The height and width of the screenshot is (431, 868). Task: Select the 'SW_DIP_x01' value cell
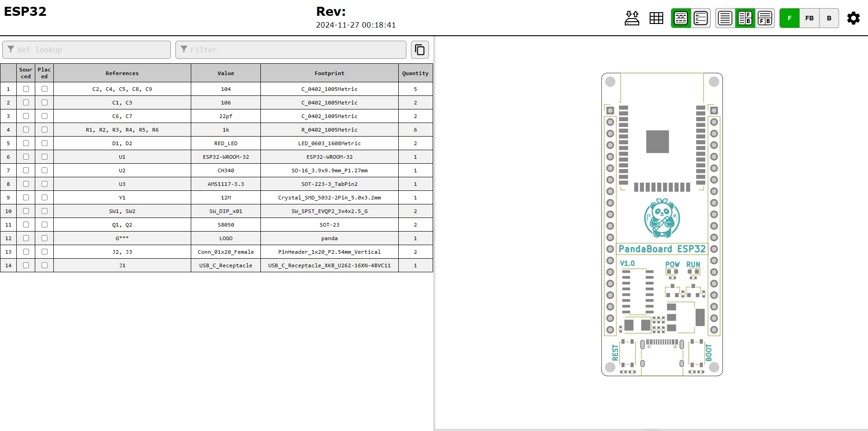[x=226, y=211]
